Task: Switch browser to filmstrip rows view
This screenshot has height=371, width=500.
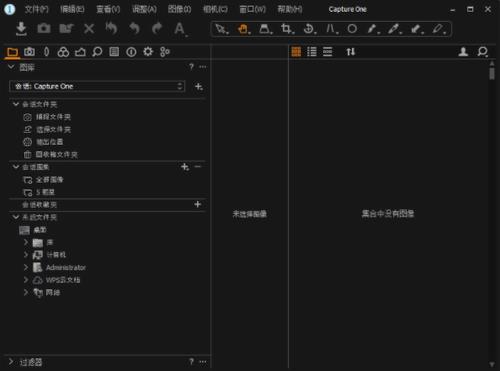Action: 328,52
